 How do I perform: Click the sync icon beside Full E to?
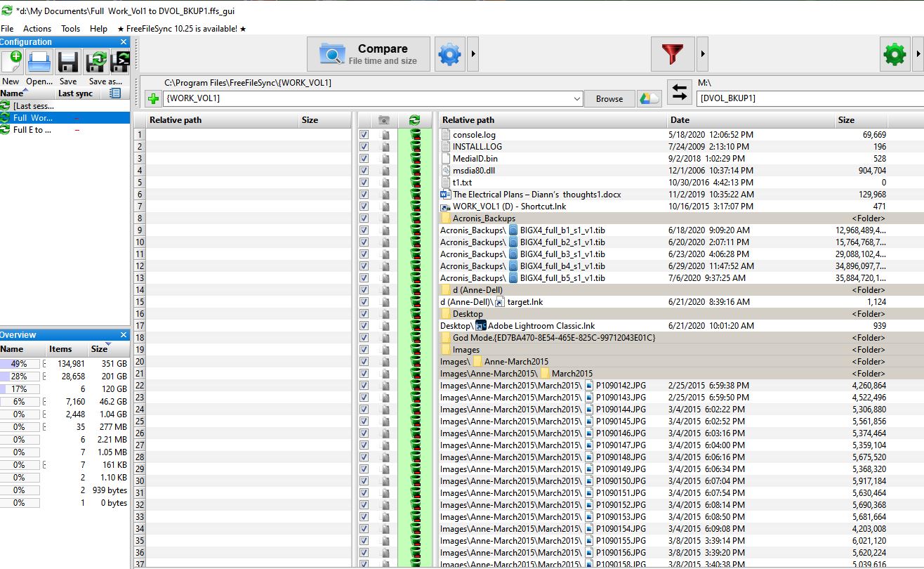pos(6,130)
